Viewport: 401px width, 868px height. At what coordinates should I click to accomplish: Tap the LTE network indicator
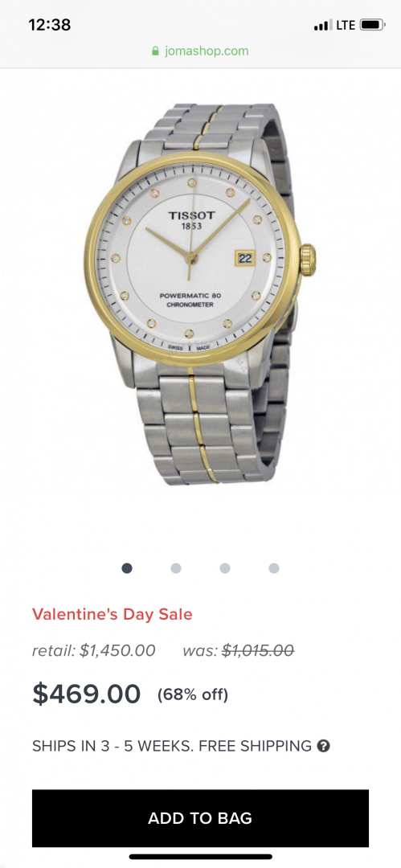tap(346, 25)
